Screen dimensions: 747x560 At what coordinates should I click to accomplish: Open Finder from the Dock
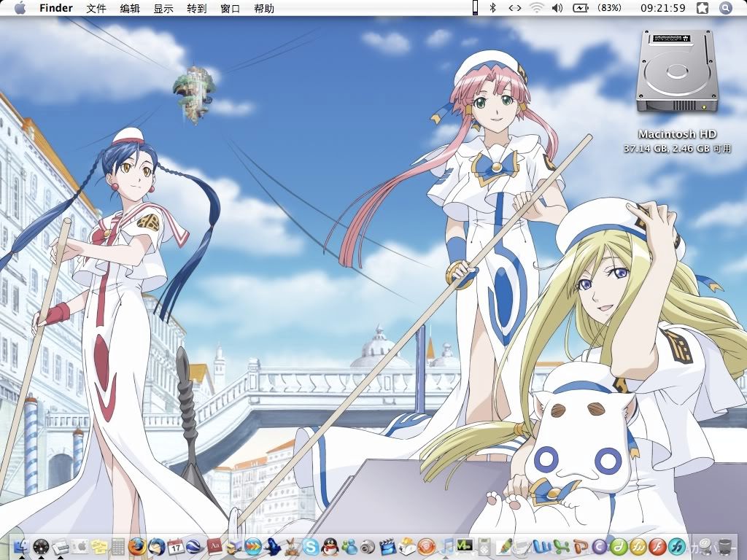point(22,547)
